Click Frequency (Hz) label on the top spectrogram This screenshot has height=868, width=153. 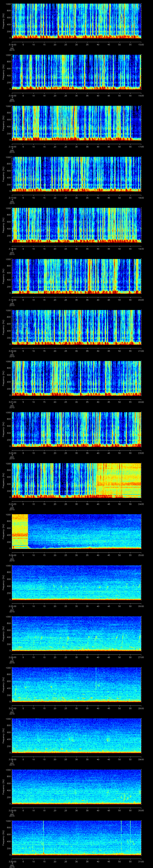click(3, 21)
